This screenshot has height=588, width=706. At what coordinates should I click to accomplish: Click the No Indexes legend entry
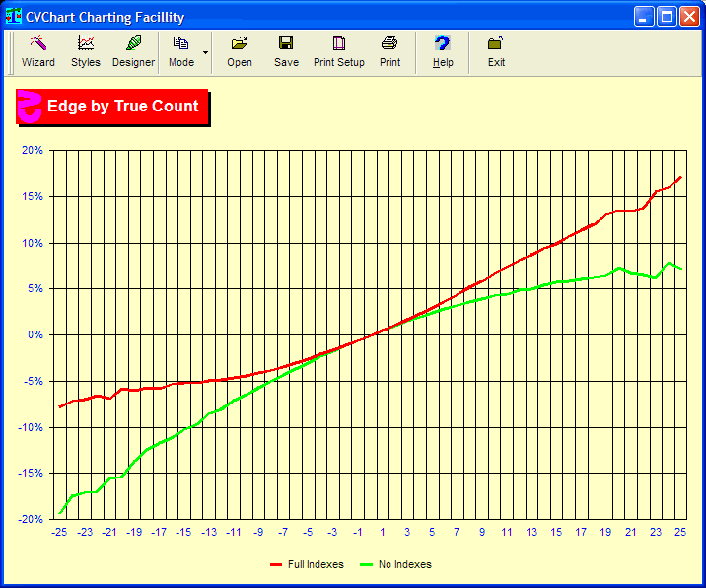pyautogui.click(x=404, y=565)
